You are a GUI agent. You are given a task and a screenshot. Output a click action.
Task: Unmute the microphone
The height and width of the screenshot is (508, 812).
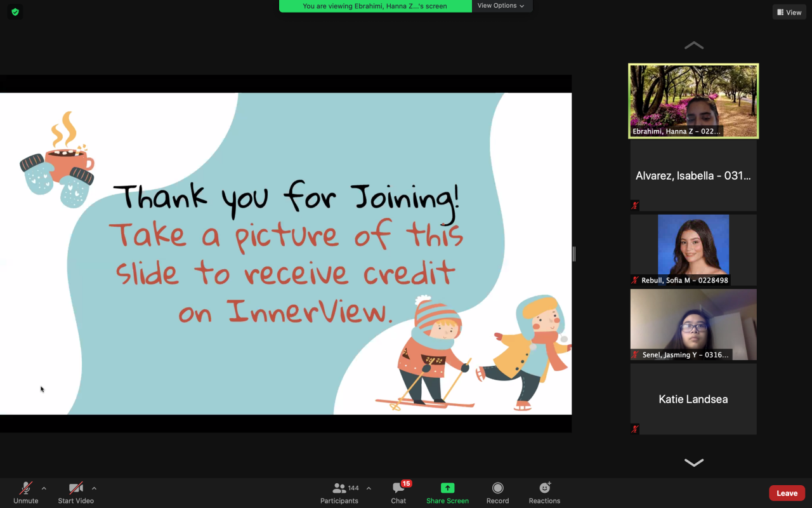coord(26,492)
